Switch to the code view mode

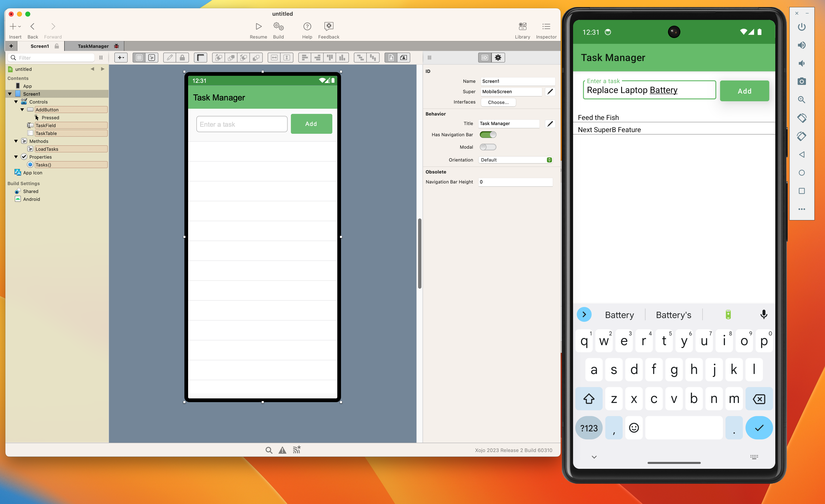click(152, 58)
